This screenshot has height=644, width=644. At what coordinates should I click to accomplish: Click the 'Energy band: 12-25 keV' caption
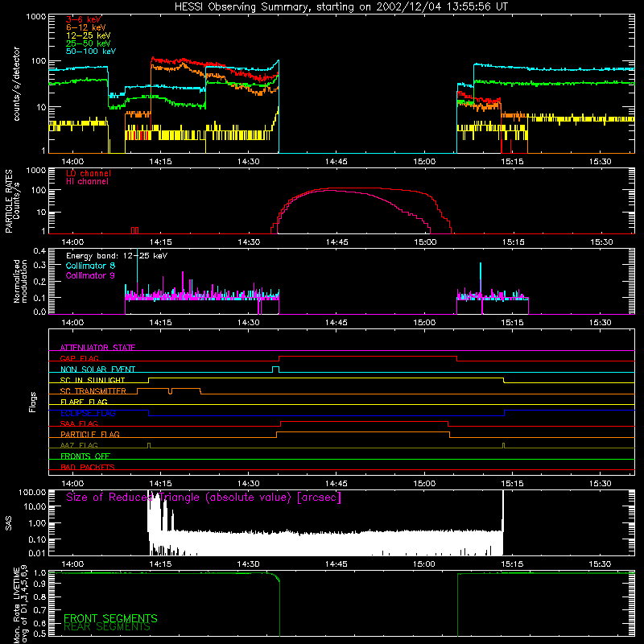pos(117,256)
